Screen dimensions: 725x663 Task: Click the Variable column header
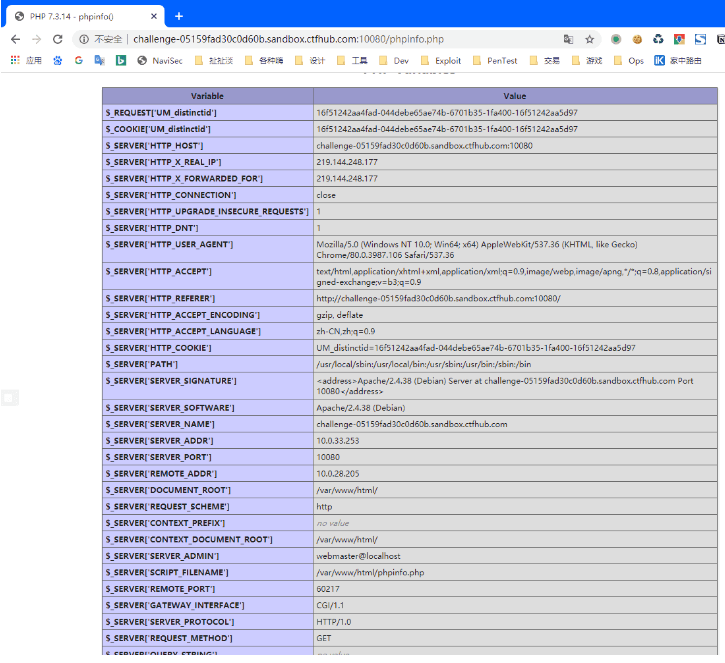208,96
